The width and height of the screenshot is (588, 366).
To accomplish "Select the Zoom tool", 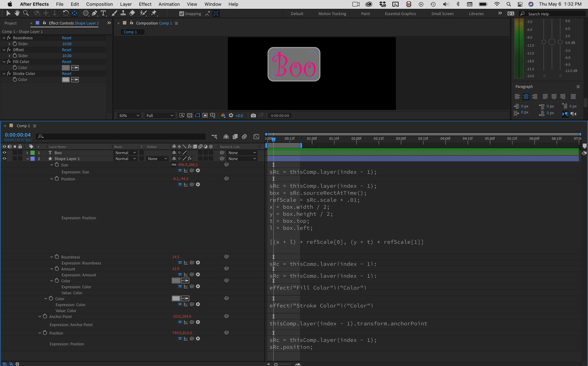I will pos(26,13).
